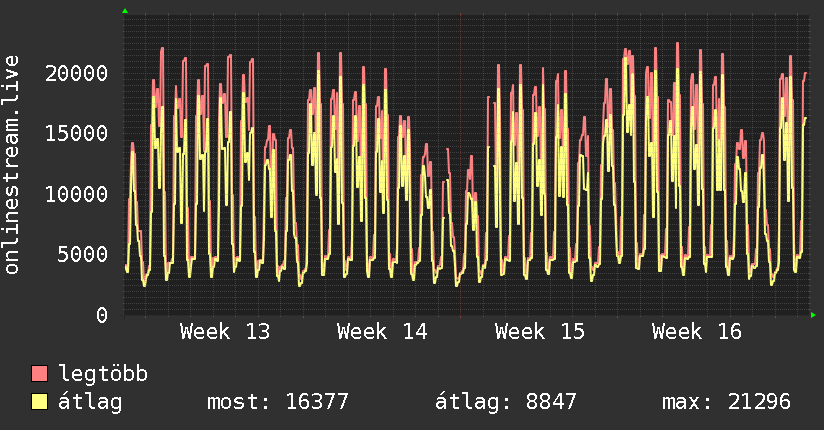Select the átlag legend label beside yellow swatch

(x=90, y=402)
